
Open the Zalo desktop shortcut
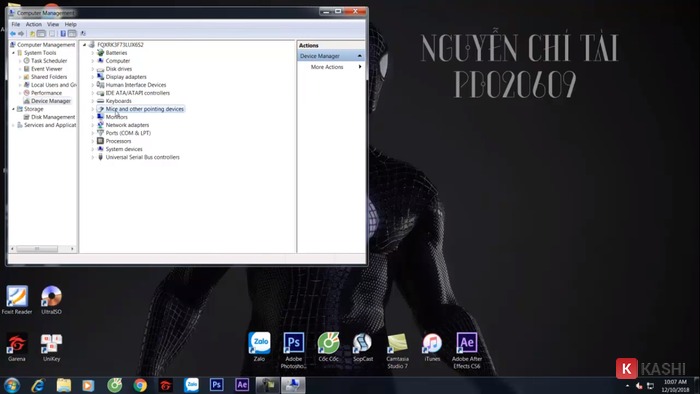point(259,347)
